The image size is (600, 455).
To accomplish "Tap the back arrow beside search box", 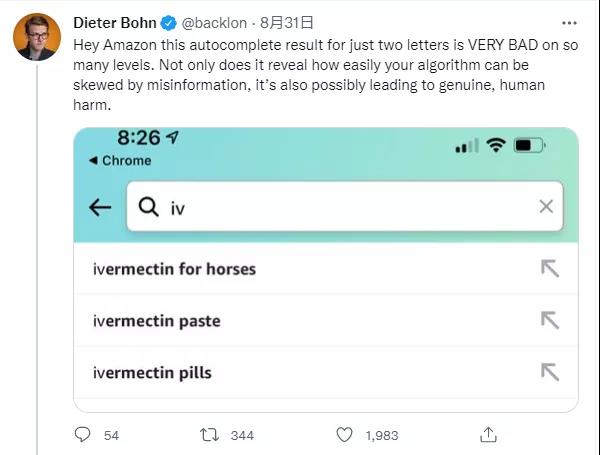I will point(100,207).
